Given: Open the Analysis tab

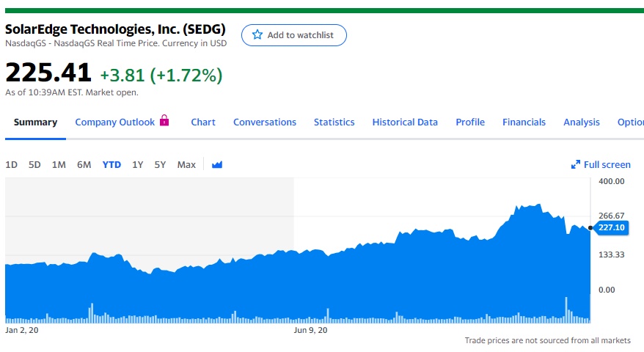Looking at the screenshot, I should pos(581,122).
